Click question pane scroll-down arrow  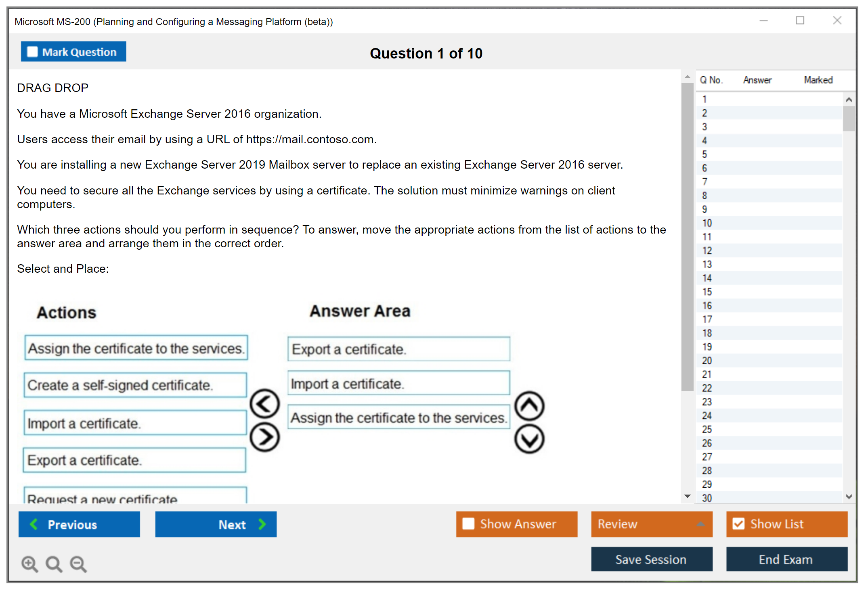[x=687, y=496]
